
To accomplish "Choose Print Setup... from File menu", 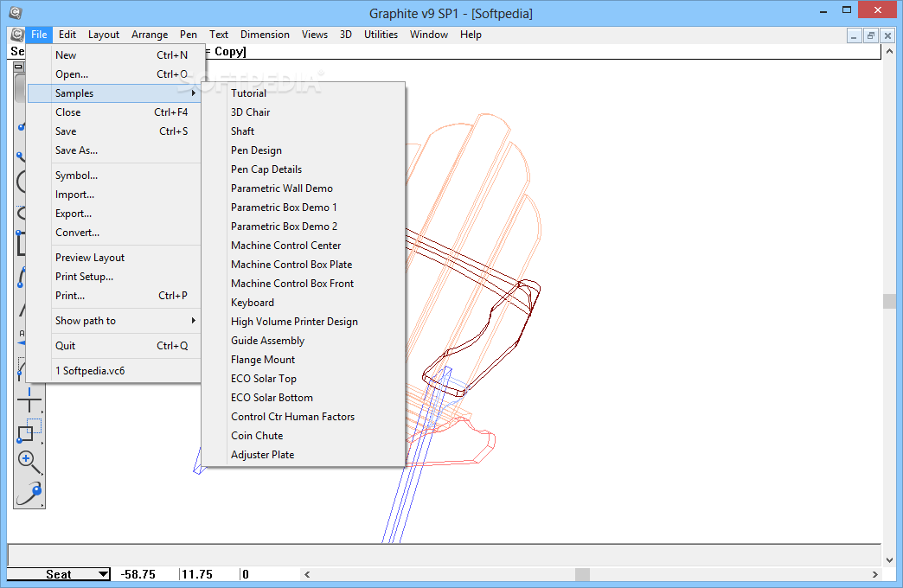I will [114, 277].
